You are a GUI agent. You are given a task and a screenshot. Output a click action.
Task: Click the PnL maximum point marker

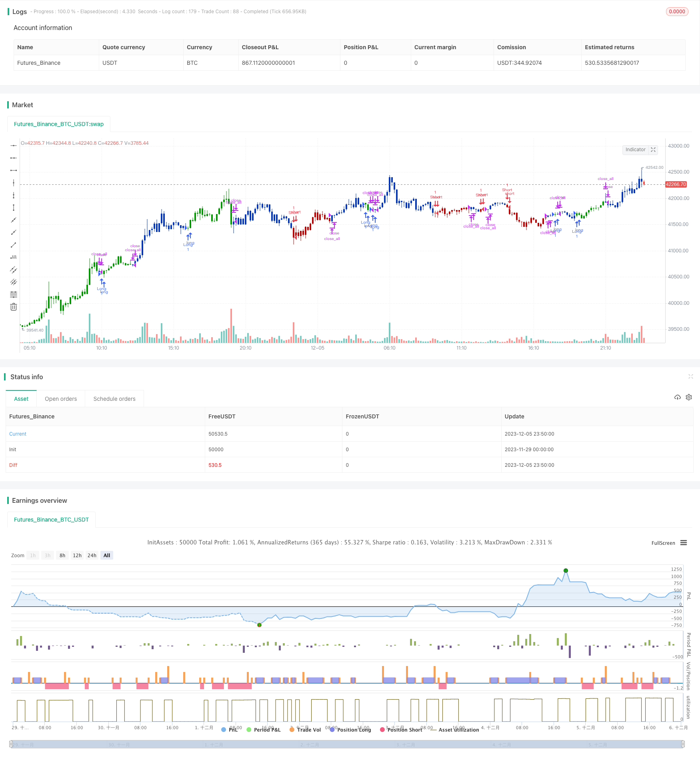tap(566, 570)
